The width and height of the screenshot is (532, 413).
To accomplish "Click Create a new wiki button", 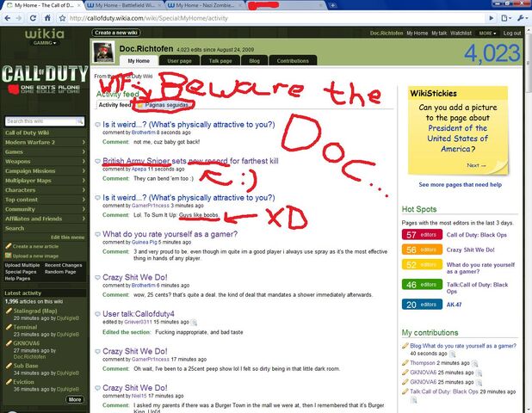I will tap(116, 33).
